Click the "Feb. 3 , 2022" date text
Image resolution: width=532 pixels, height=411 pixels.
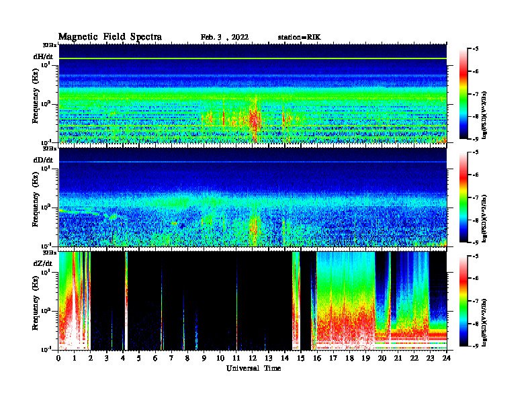[224, 38]
